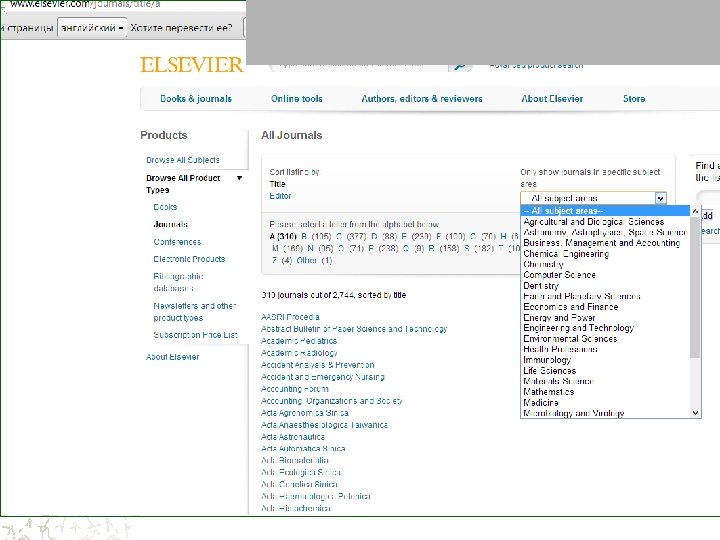This screenshot has width=720, height=540.
Task: Open Acta Agronomica Sinica journal
Action: 304,413
